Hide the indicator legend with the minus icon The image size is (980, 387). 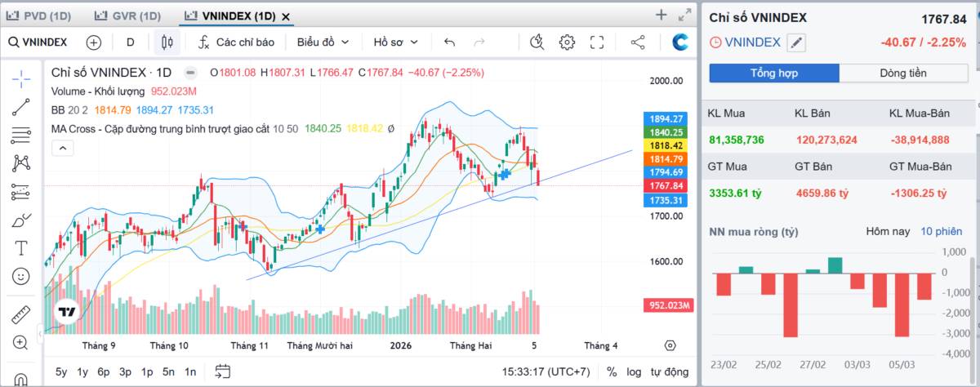pos(189,72)
